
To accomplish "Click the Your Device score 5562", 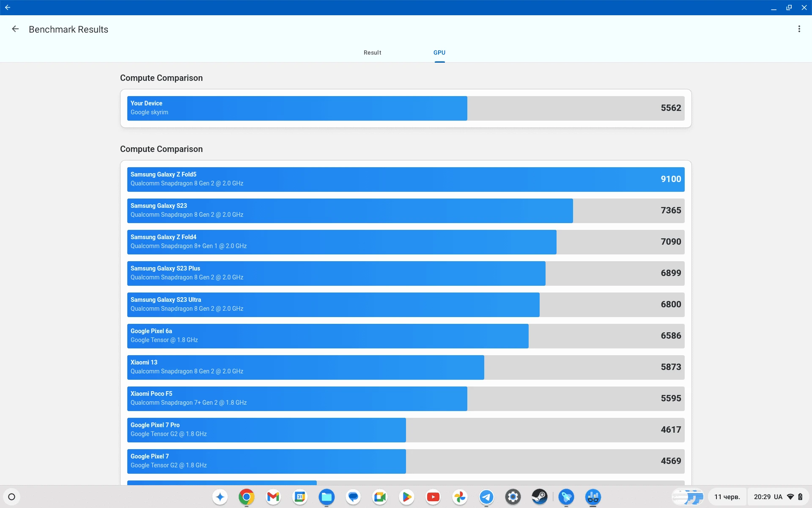I will (x=671, y=108).
